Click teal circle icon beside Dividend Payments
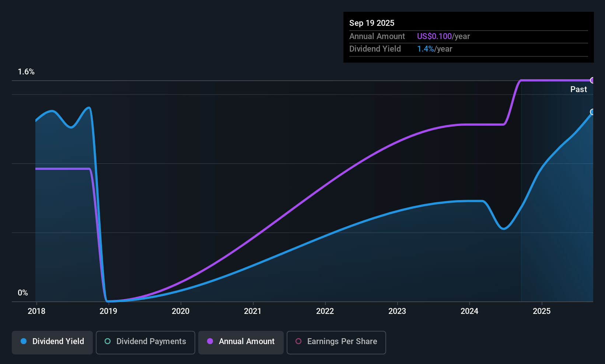 tap(108, 342)
